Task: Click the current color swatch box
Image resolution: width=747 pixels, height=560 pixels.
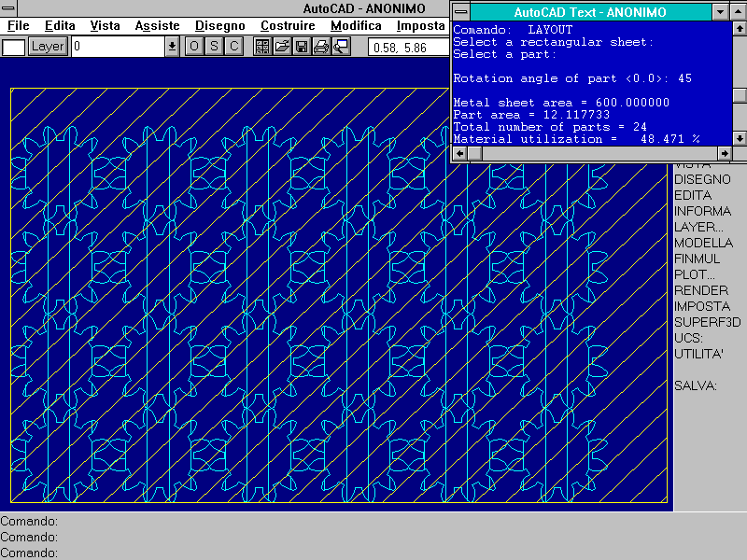Action: tap(13, 48)
